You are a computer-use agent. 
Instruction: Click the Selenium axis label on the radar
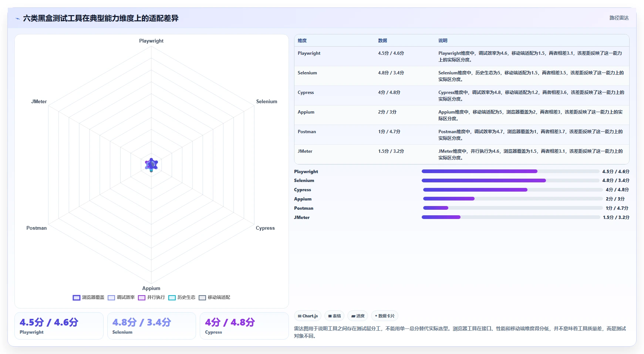click(267, 102)
